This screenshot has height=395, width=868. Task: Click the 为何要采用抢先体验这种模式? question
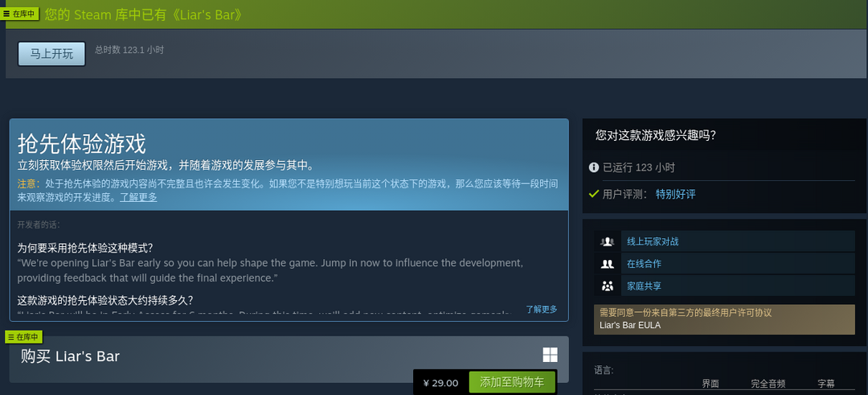pos(85,247)
